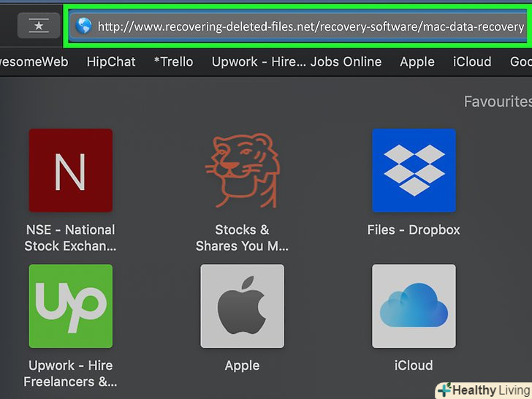The image size is (532, 399).
Task: Open Apple bookmark in favourites bar
Action: point(417,61)
